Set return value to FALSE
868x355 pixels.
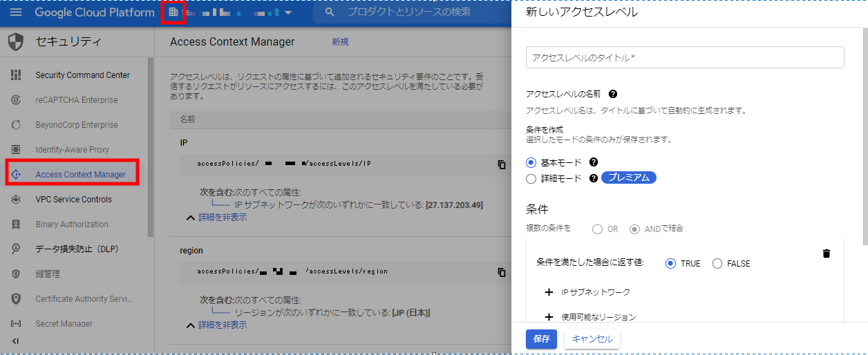(x=717, y=263)
